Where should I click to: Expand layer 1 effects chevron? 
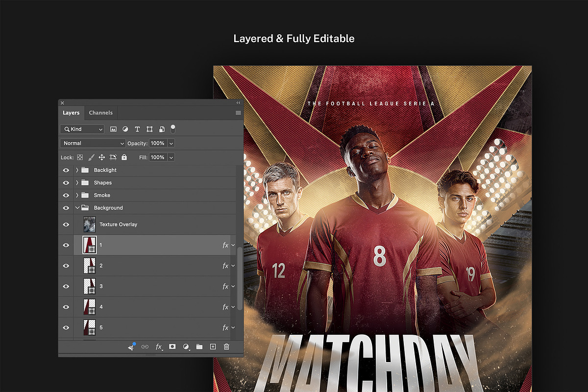click(233, 245)
